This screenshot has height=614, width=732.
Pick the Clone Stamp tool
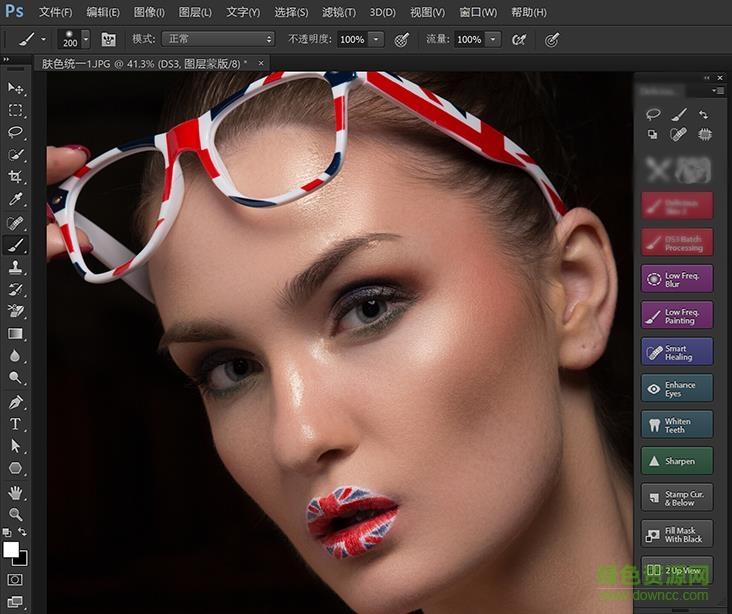pyautogui.click(x=16, y=267)
